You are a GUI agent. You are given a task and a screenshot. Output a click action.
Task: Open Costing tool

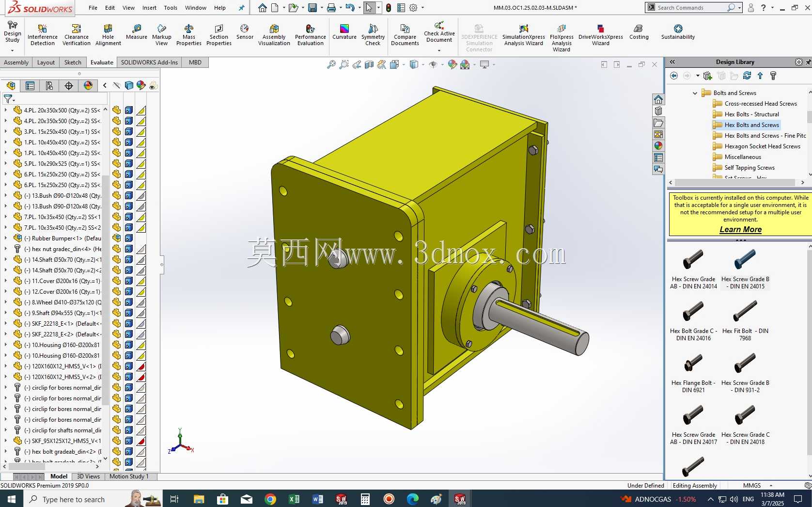click(x=639, y=32)
